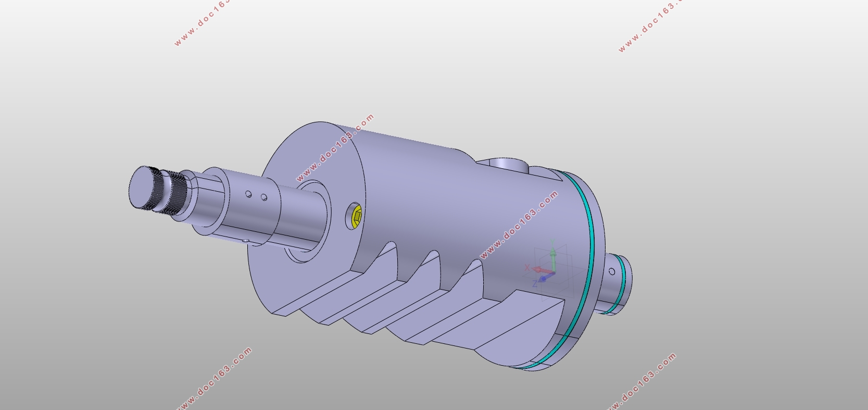Click the small hole in the rear shaft stub

pyautogui.click(x=612, y=272)
